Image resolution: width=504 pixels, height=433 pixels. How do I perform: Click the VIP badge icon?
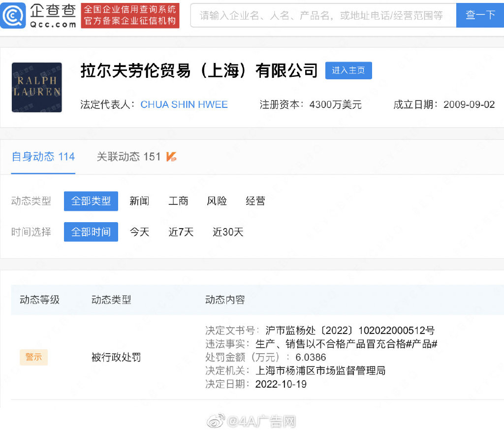171,157
